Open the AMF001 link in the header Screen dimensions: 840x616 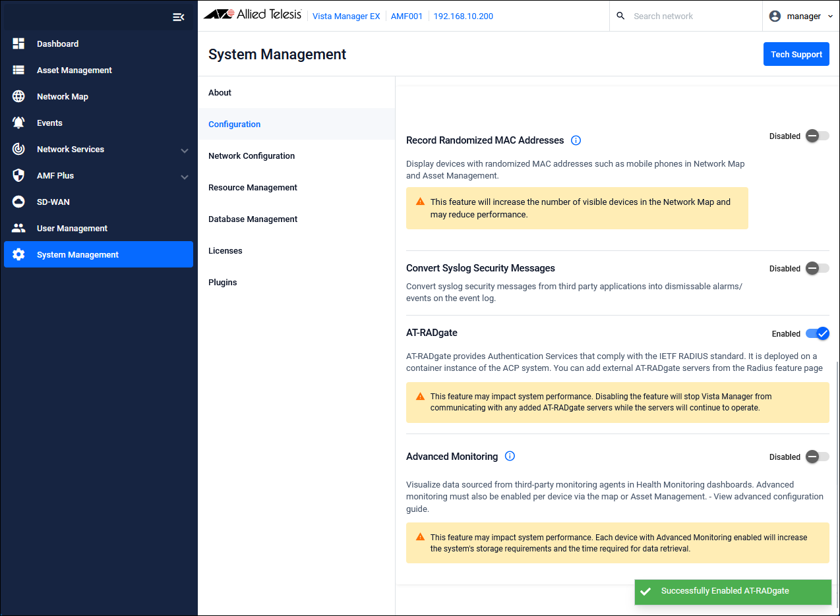point(407,16)
